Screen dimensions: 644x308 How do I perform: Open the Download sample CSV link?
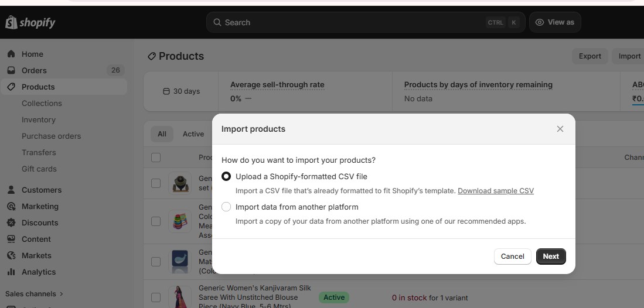tap(496, 191)
